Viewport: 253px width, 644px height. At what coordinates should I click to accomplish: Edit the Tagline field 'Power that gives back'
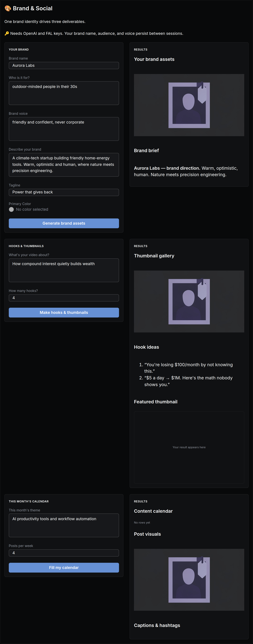64,192
